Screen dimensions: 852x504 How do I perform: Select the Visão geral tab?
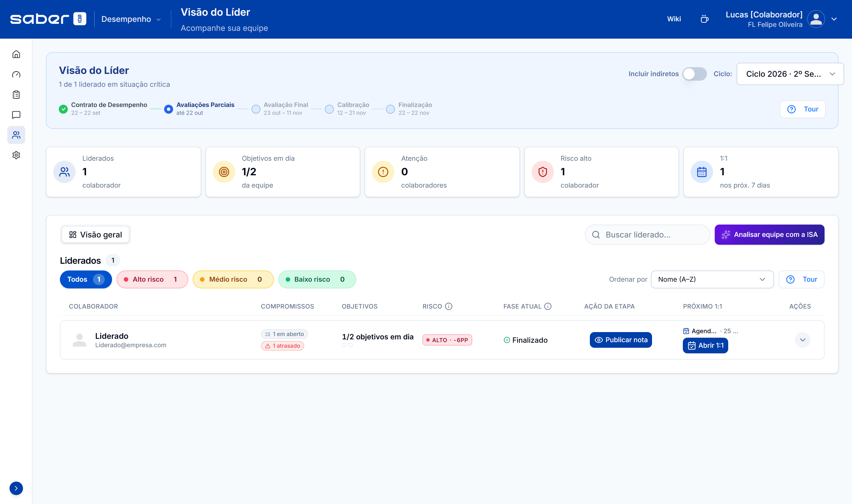96,235
